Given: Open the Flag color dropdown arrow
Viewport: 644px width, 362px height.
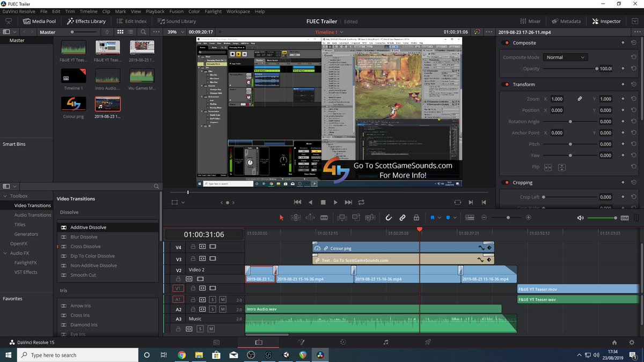Looking at the screenshot, I should tap(439, 218).
